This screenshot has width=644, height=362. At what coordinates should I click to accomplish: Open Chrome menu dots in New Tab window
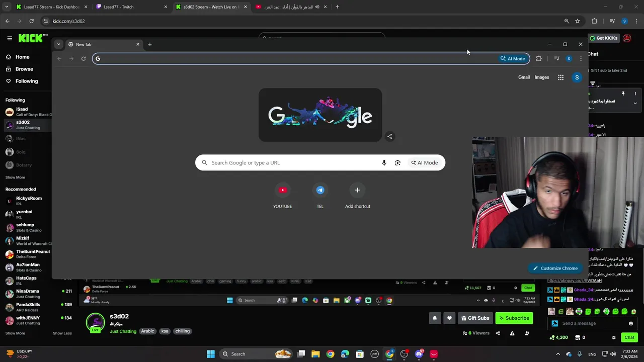[581, 59]
